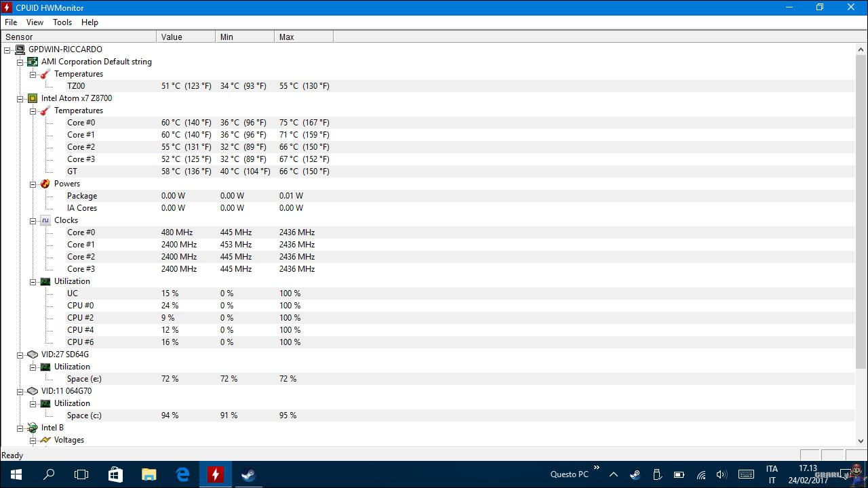
Task: Click the scrollbar down arrow
Action: tap(861, 441)
